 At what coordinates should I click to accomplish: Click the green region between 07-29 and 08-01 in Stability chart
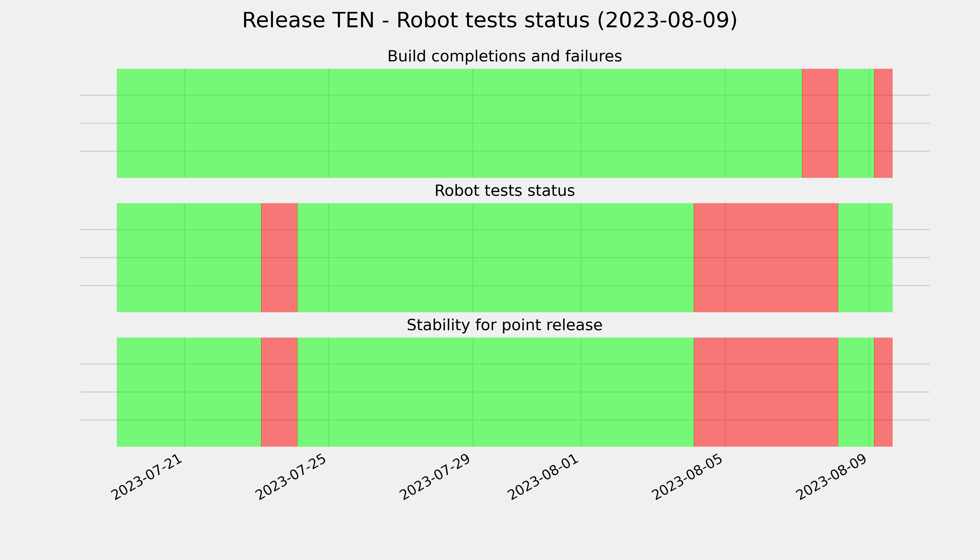527,392
